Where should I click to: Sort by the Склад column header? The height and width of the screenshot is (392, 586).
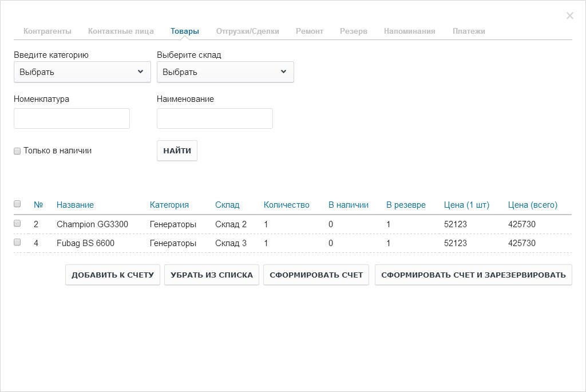click(227, 205)
